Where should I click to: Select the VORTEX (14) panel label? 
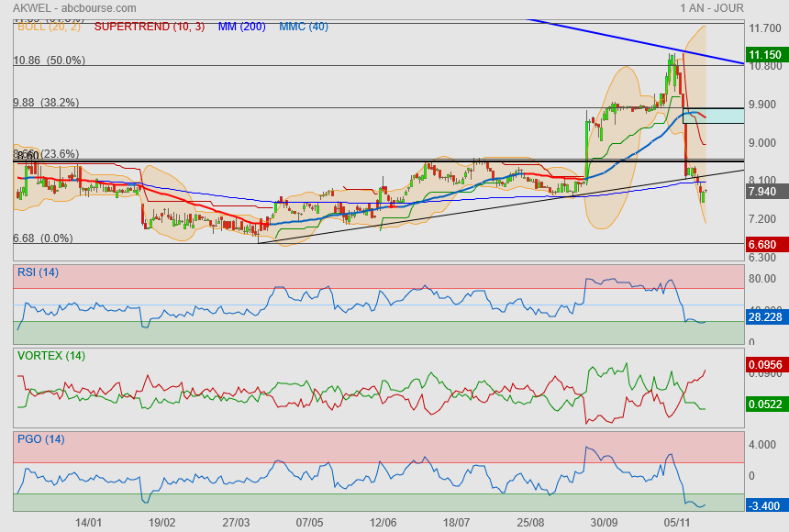coord(51,356)
